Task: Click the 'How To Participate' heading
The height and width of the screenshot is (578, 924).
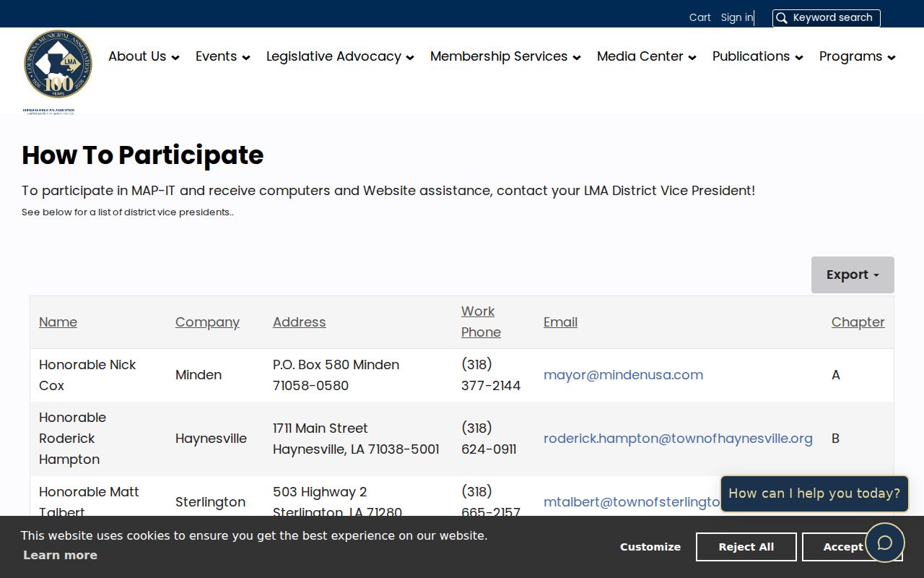Action: coord(143,155)
